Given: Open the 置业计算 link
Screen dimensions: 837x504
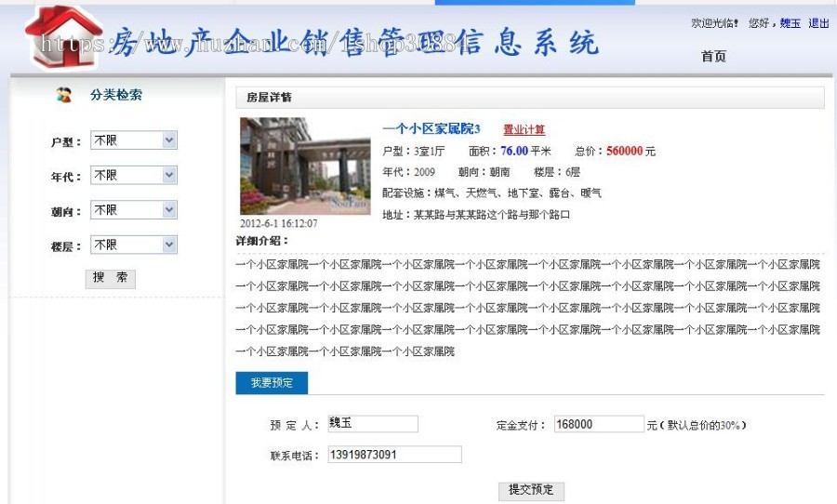Looking at the screenshot, I should pyautogui.click(x=525, y=129).
